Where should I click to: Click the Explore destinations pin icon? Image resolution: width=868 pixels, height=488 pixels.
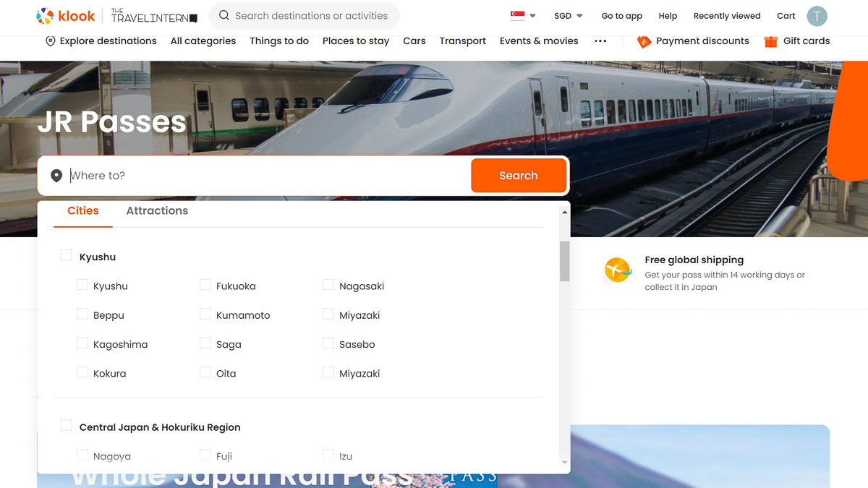coord(50,41)
